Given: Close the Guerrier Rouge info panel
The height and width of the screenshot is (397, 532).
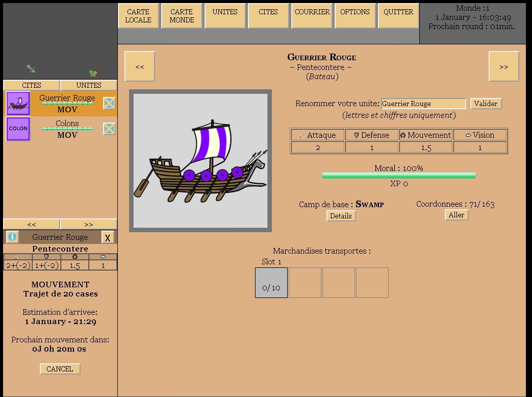Looking at the screenshot, I should tap(108, 237).
